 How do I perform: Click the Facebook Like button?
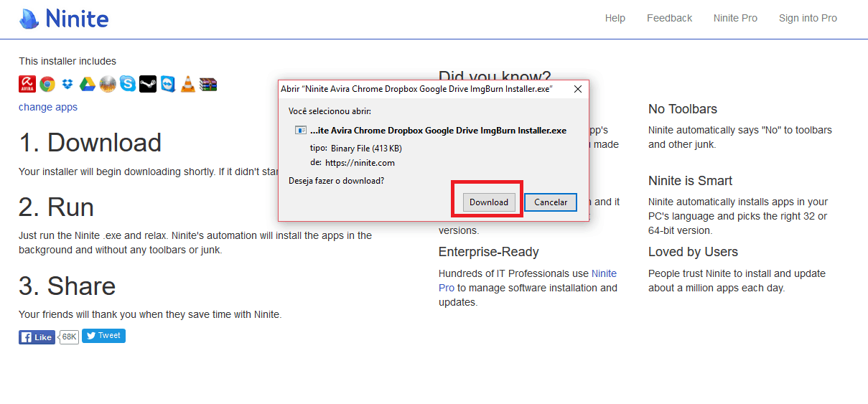click(x=37, y=337)
